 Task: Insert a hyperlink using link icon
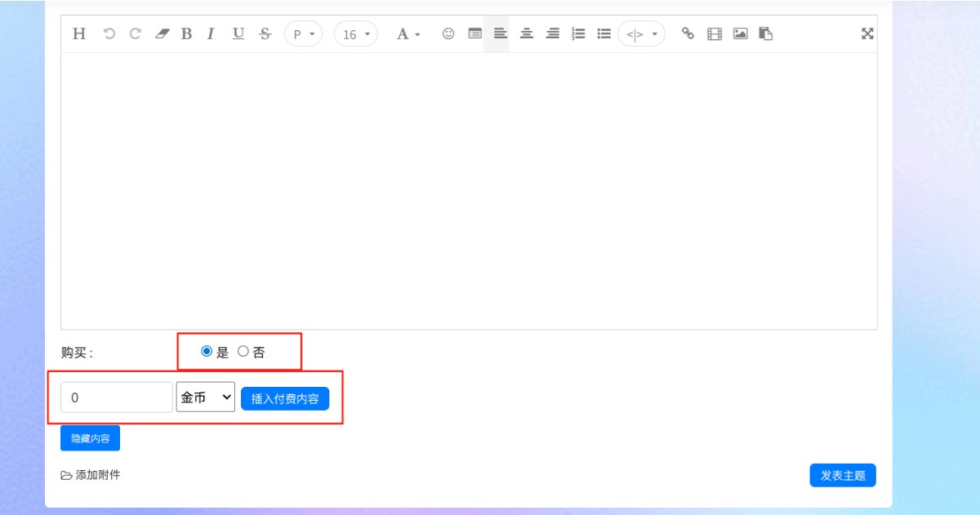tap(688, 34)
